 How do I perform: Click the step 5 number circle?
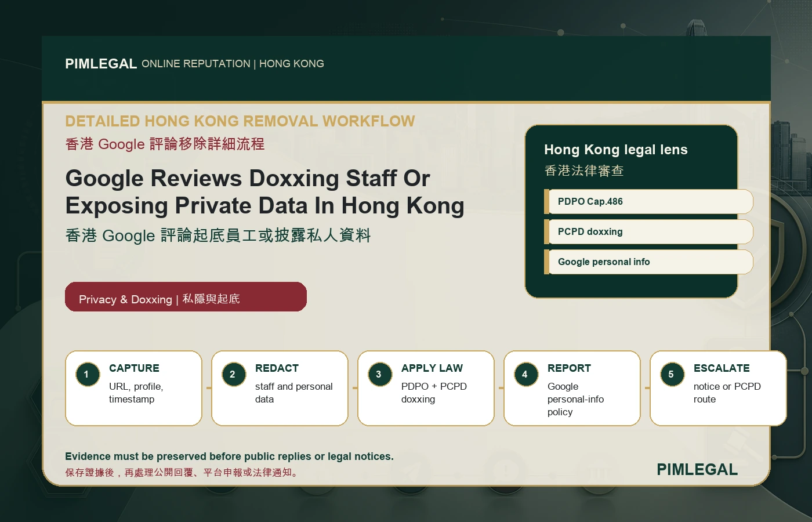[x=672, y=374]
